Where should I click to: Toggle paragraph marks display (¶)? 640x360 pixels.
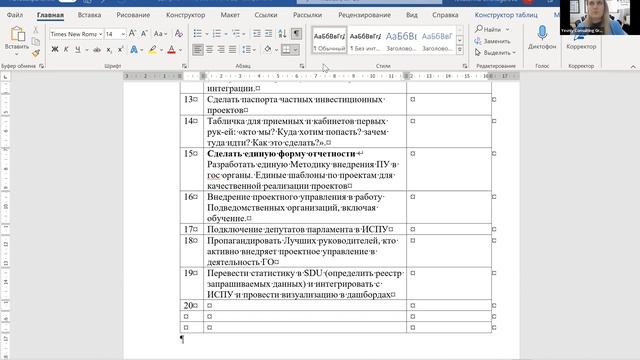coord(296,34)
